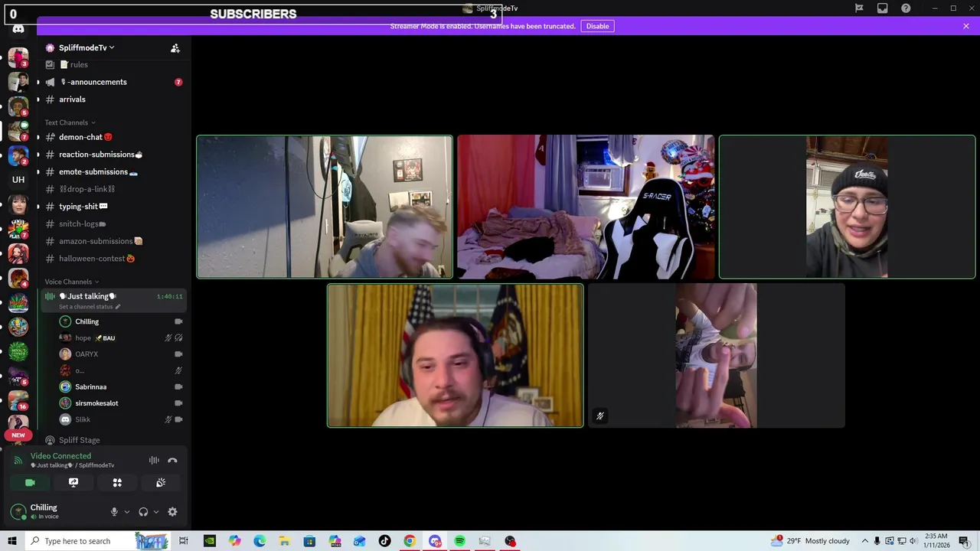Open the Discord help icon
The height and width of the screenshot is (551, 980).
pos(906,8)
